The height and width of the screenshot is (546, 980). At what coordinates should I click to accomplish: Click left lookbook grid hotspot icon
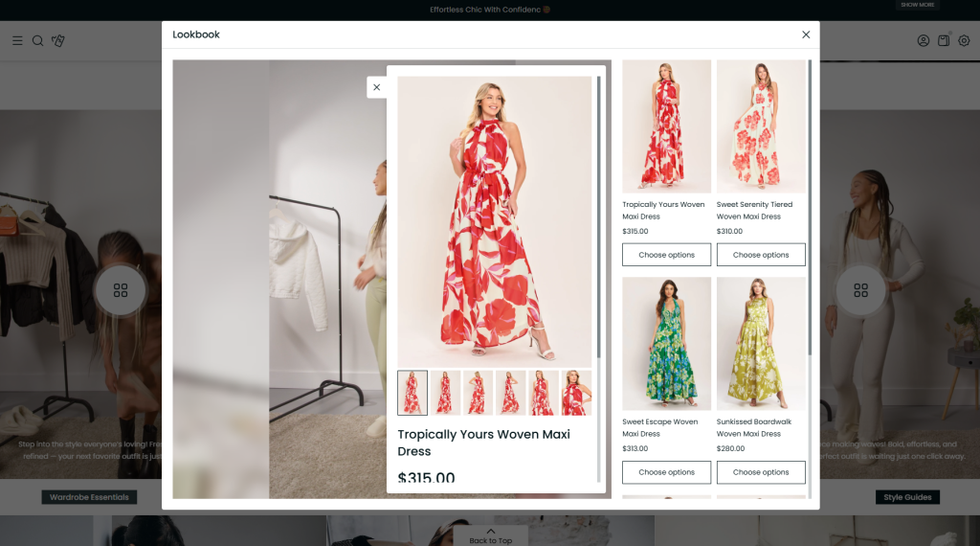tap(121, 290)
